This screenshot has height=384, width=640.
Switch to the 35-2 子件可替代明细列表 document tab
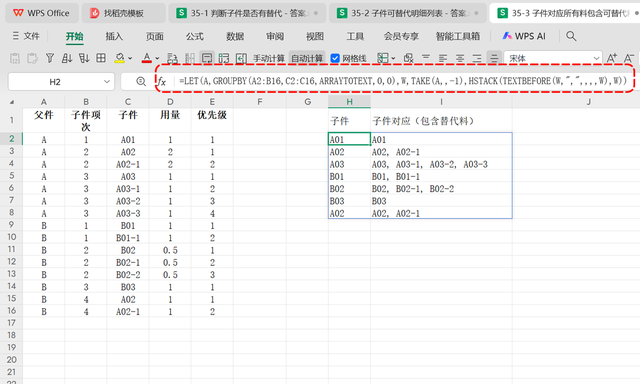[407, 13]
